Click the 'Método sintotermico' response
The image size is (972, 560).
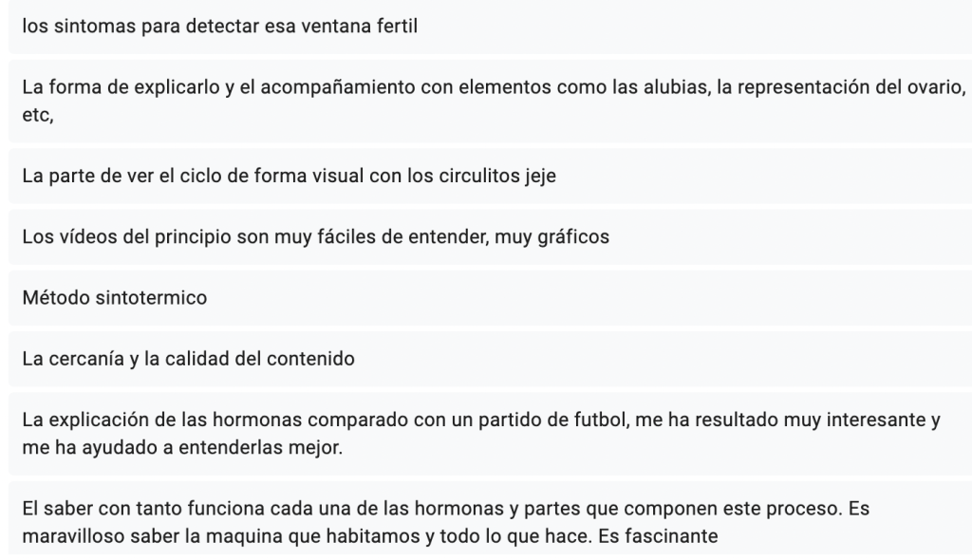(x=115, y=298)
